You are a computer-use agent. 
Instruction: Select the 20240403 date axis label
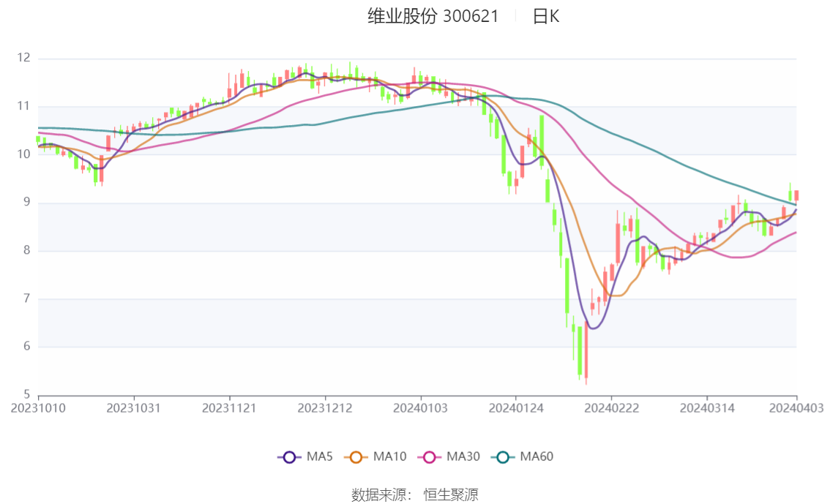coord(796,408)
